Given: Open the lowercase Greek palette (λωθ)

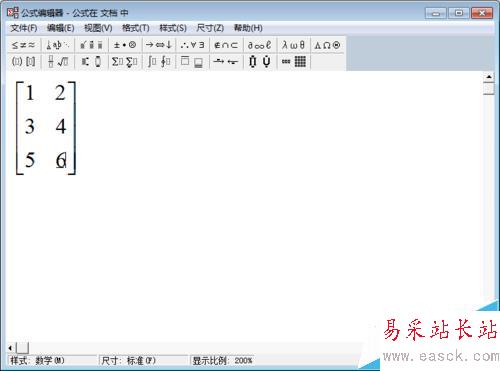Looking at the screenshot, I should (294, 45).
